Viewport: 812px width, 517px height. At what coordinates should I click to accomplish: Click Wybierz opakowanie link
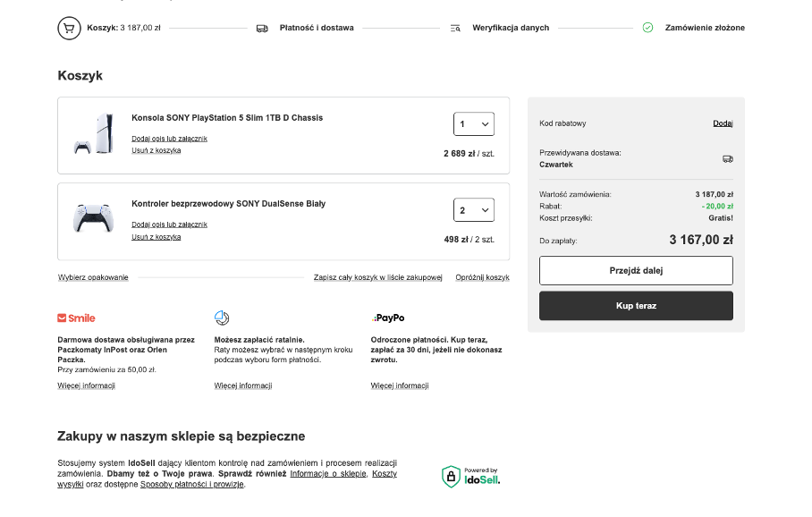click(x=93, y=277)
